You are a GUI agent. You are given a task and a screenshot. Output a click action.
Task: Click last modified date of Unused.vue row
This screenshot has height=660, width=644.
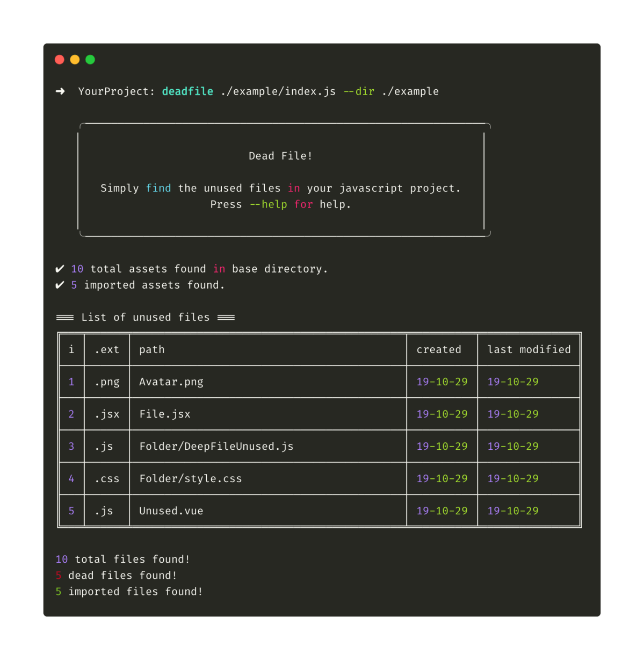click(513, 511)
